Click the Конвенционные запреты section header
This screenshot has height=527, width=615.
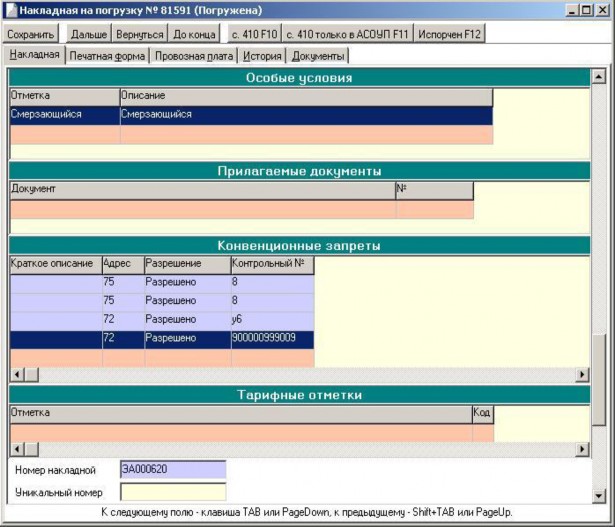(x=300, y=245)
